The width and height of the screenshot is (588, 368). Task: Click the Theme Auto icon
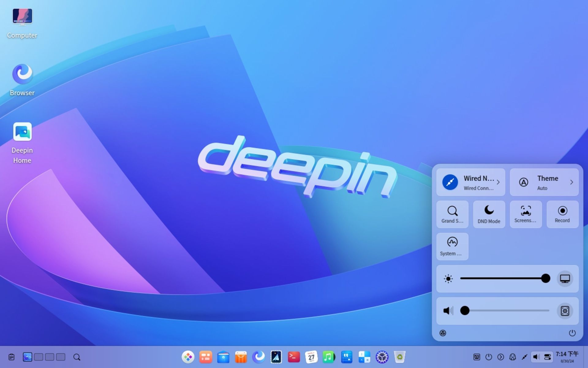click(524, 182)
